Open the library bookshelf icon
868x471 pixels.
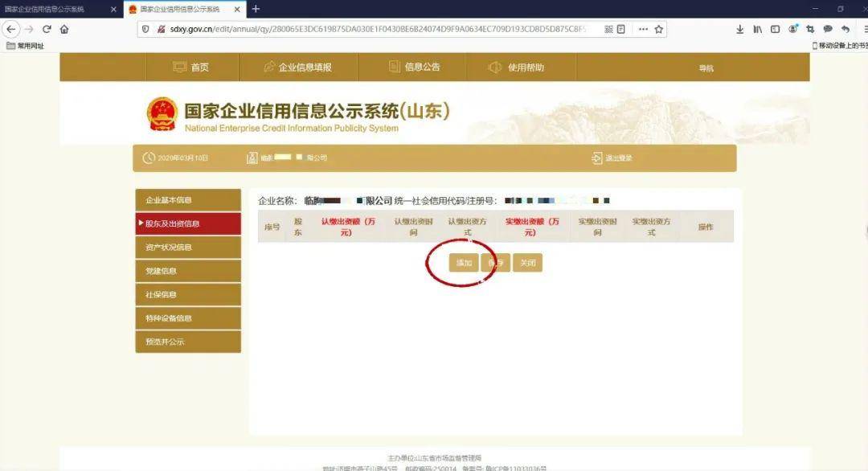click(757, 29)
